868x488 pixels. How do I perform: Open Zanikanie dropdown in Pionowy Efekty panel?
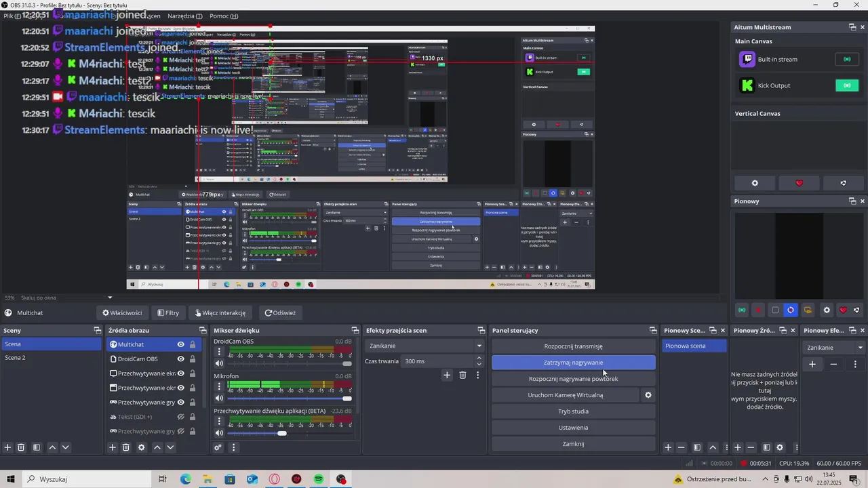pos(835,348)
